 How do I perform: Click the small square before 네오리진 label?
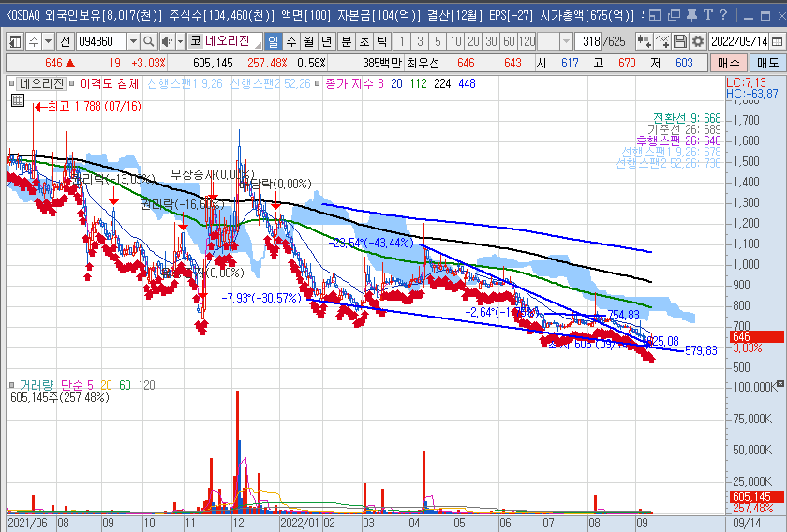point(11,83)
